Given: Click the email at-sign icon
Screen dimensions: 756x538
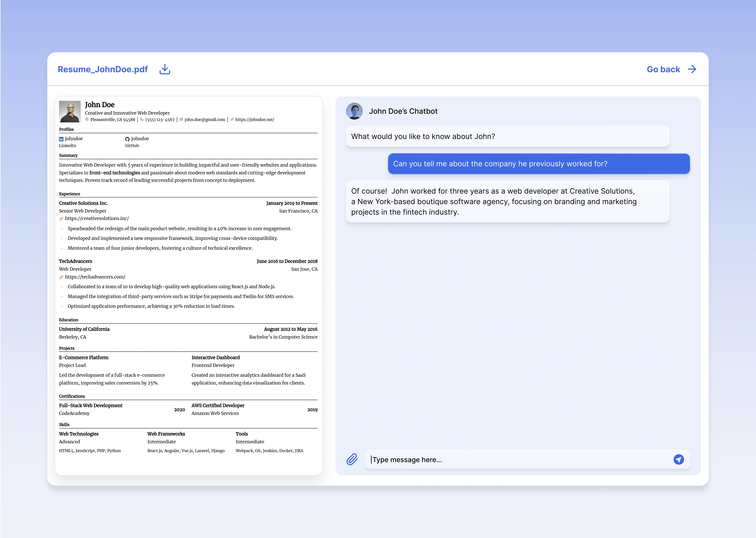Looking at the screenshot, I should pos(181,120).
